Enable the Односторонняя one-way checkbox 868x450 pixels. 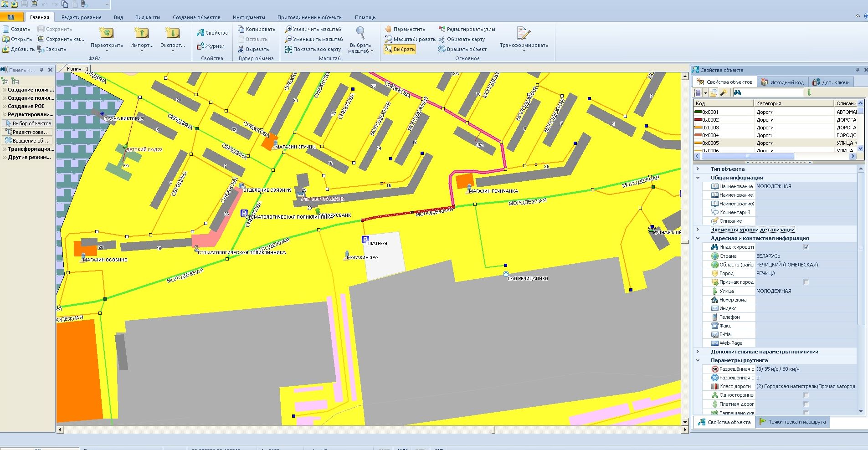click(x=806, y=395)
